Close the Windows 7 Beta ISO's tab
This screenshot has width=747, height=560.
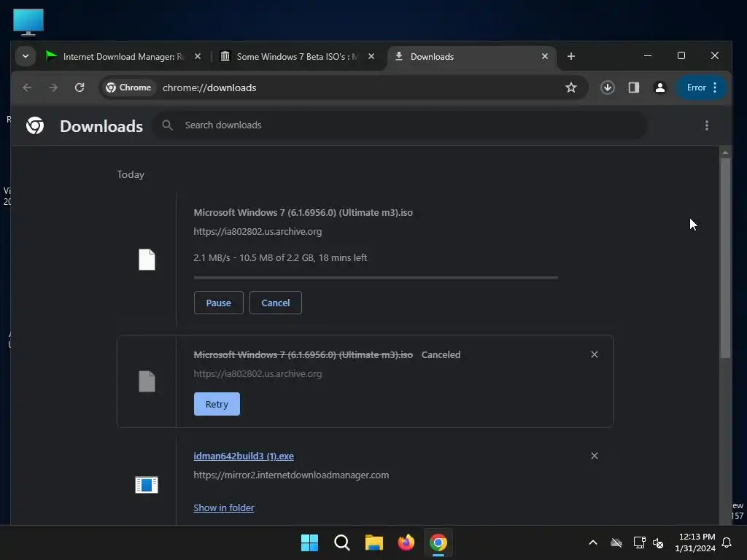click(371, 56)
